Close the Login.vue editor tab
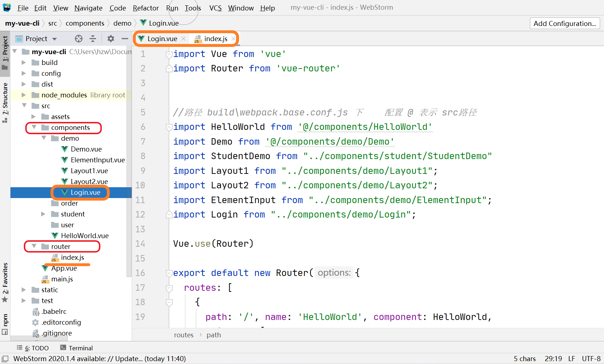Image resolution: width=604 pixels, height=364 pixels. pos(183,39)
